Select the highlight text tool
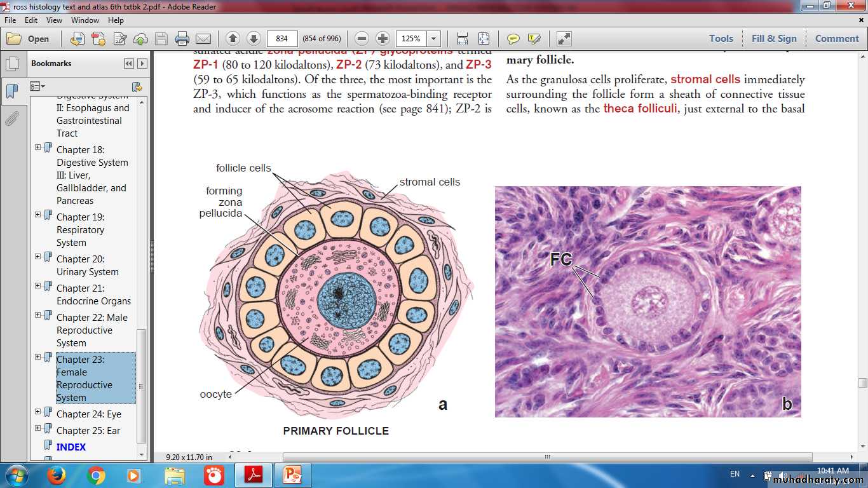The height and width of the screenshot is (488, 868). (x=534, y=39)
